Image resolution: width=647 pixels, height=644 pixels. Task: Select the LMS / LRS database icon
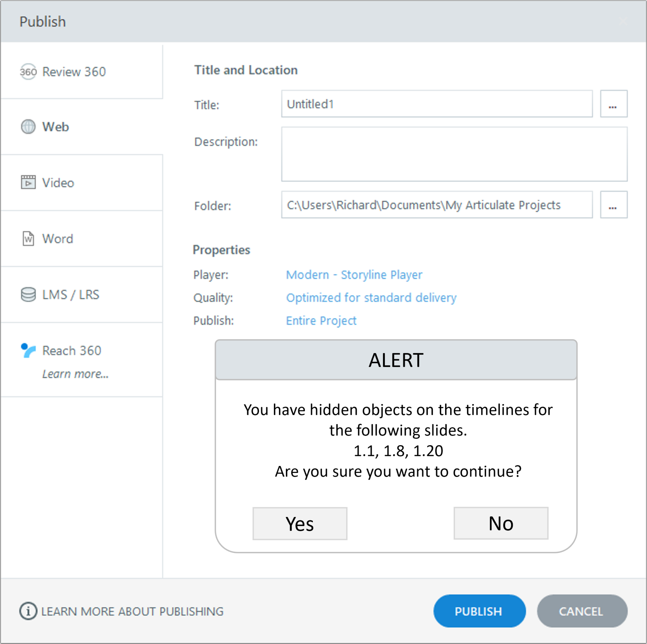click(x=28, y=295)
